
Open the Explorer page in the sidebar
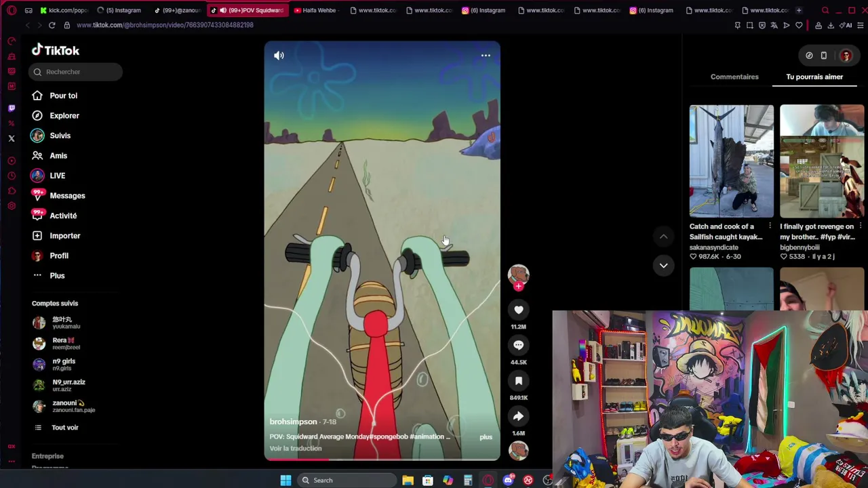(x=55, y=116)
